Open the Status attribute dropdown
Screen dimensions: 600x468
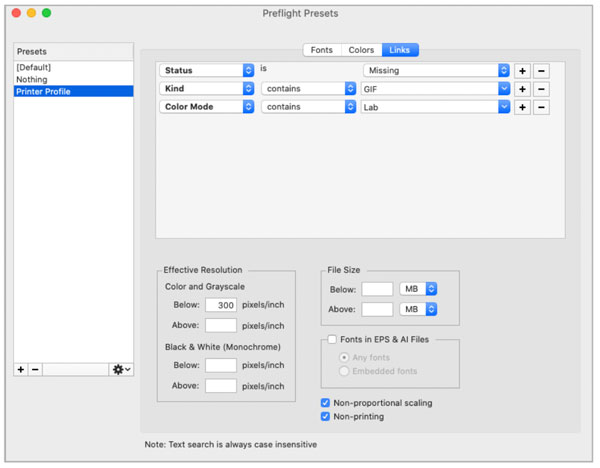pos(207,70)
